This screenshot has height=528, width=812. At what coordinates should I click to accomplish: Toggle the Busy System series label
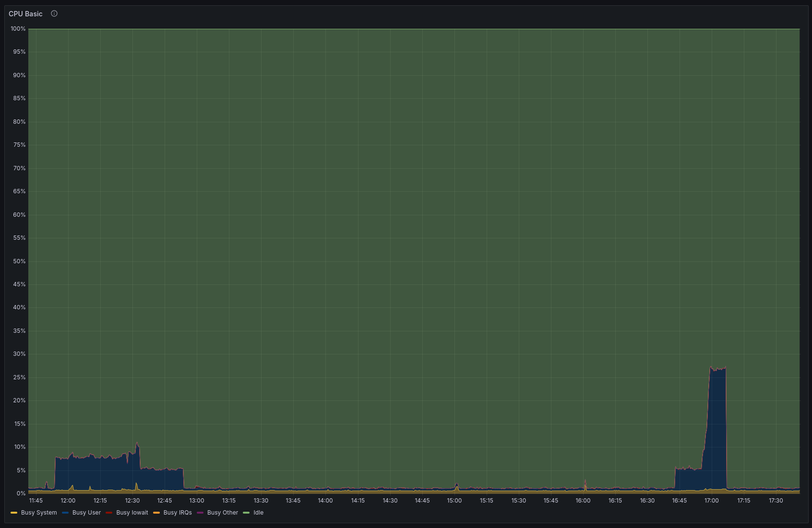pyautogui.click(x=39, y=513)
